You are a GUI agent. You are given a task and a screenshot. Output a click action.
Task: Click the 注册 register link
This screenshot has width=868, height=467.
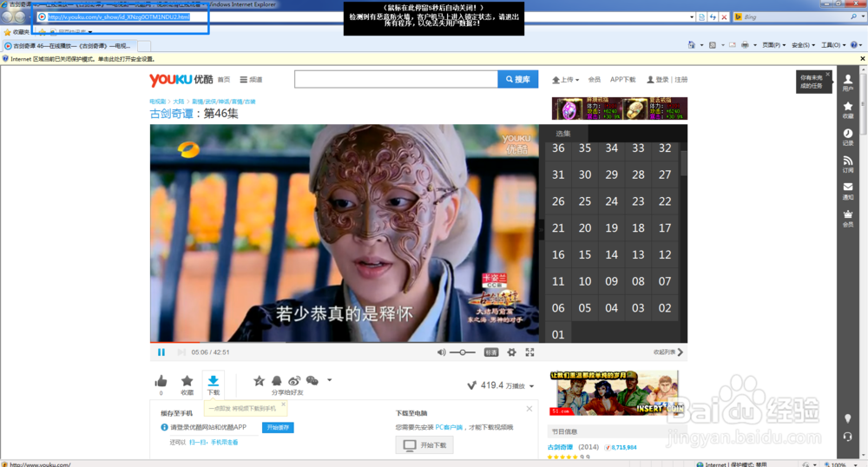pos(681,80)
